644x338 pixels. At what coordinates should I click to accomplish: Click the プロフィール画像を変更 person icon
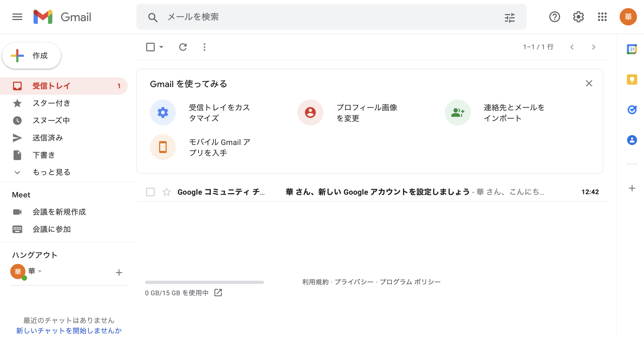(310, 112)
